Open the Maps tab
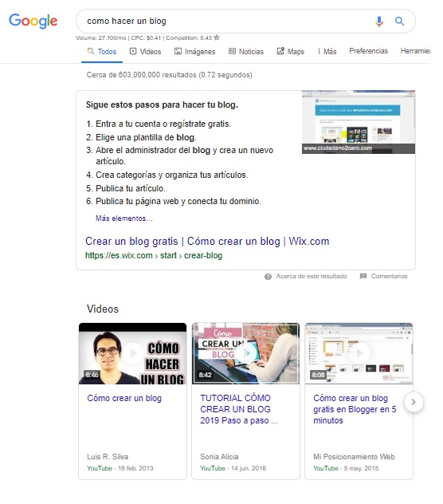This screenshot has width=443, height=504. (290, 51)
